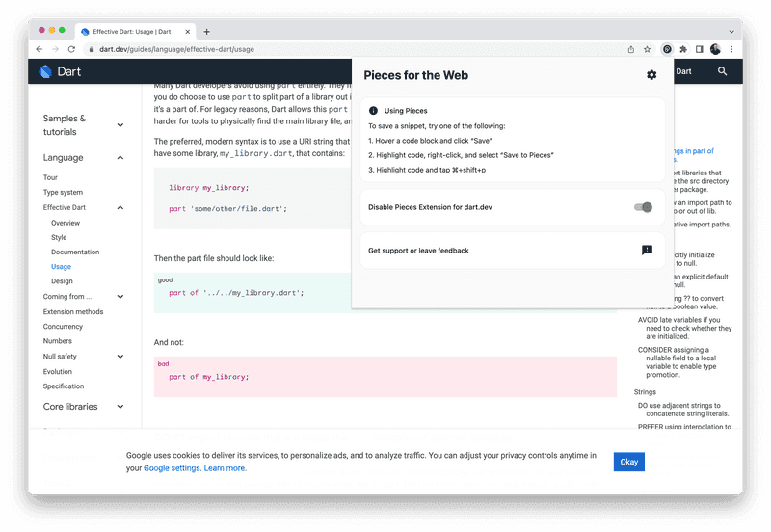Image resolution: width=771 pixels, height=532 pixels.
Task: Expand the Null safety section
Action: pyautogui.click(x=120, y=357)
